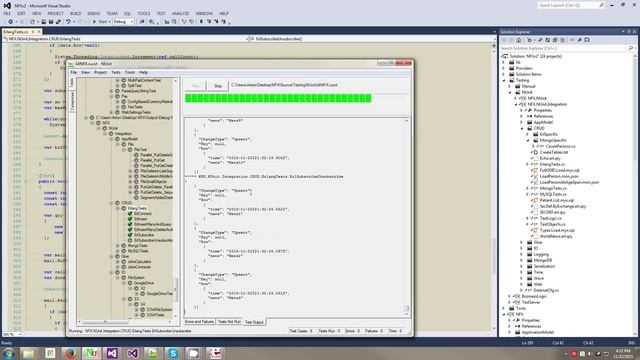
Task: Click the ErlSubscribe passed test checkmark
Action: [x=130, y=235]
